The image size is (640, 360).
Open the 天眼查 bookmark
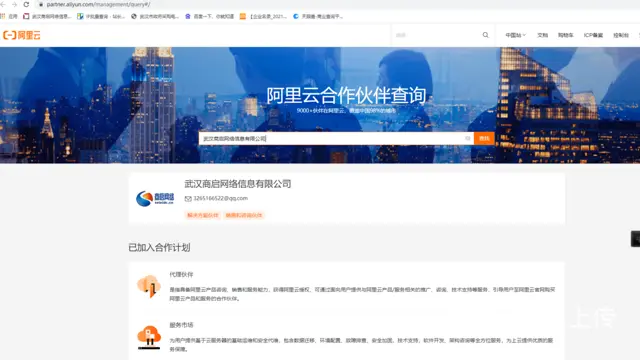click(318, 16)
